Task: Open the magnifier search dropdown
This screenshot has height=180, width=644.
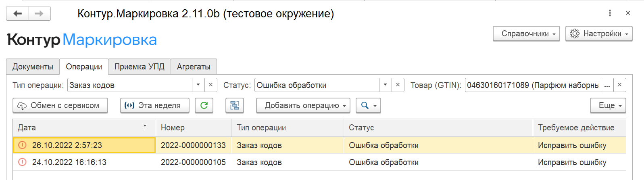Action: pyautogui.click(x=369, y=105)
